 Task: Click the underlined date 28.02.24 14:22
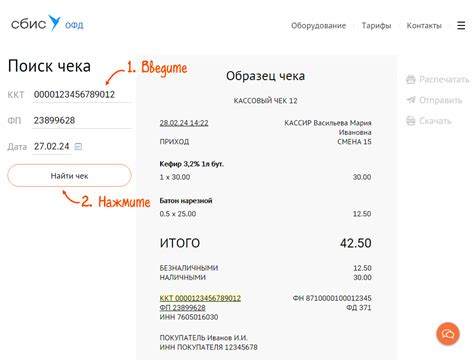tap(184, 123)
